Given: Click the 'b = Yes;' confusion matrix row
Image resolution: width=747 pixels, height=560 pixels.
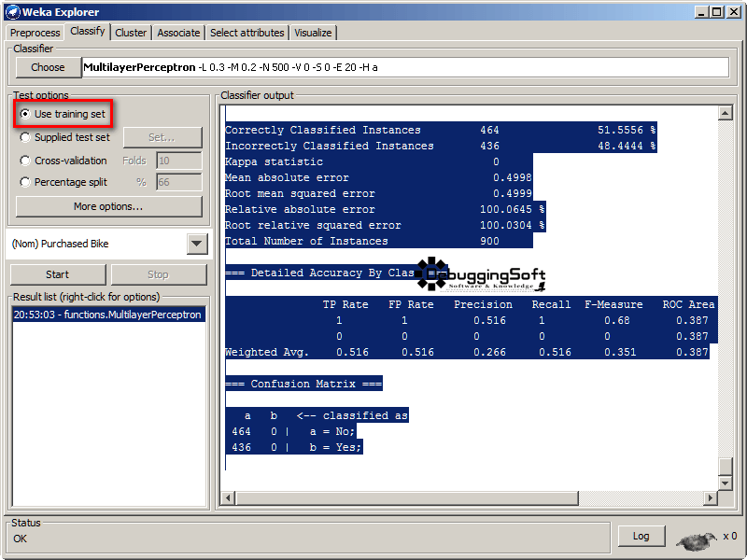Looking at the screenshot, I should [293, 447].
